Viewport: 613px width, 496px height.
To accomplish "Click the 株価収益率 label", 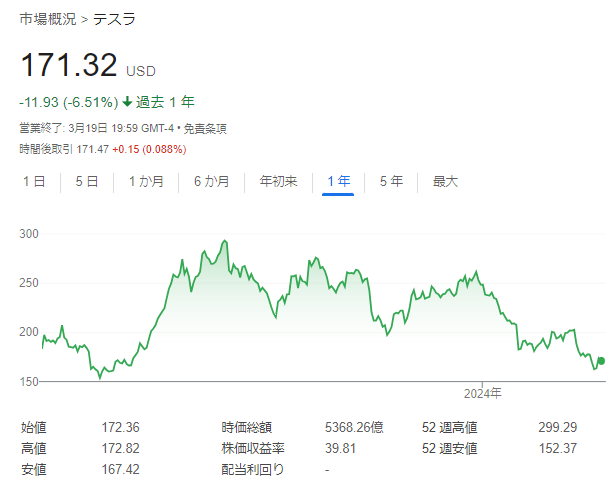I will [253, 448].
